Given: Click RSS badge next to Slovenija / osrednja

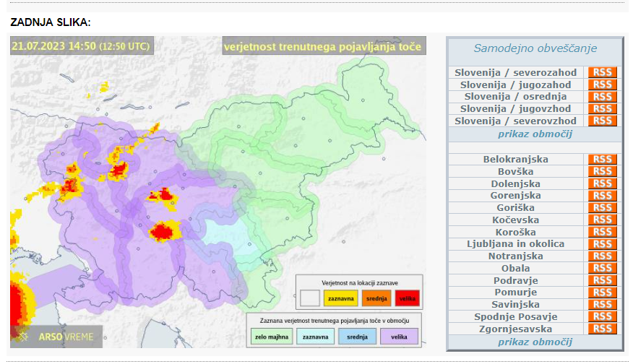Looking at the screenshot, I should point(603,97).
